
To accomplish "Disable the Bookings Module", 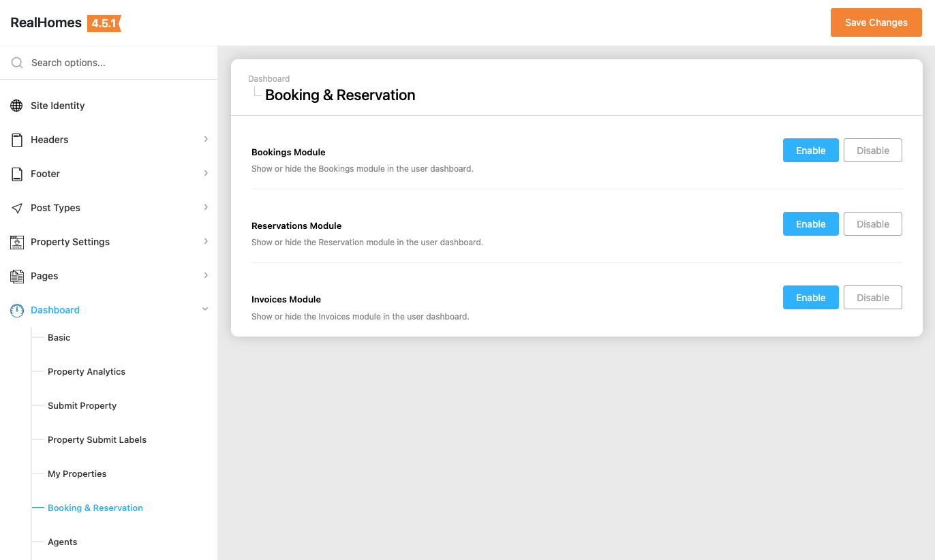I will pyautogui.click(x=872, y=151).
